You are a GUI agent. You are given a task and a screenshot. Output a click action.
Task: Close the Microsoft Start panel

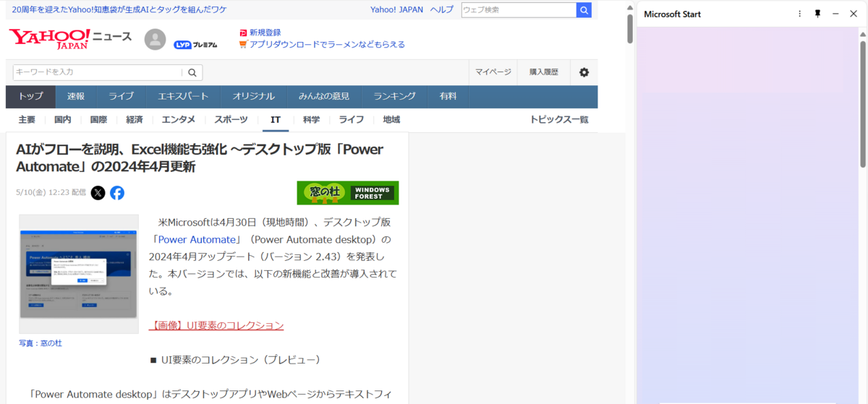[854, 14]
